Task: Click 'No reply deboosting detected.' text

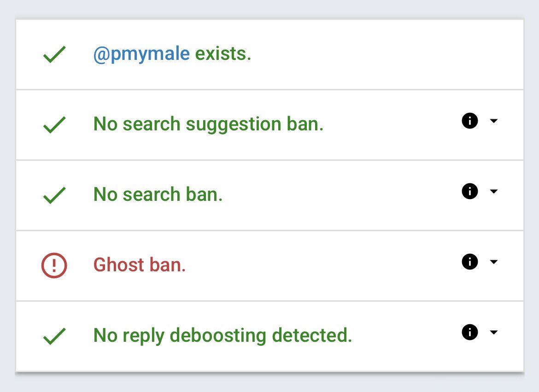Action: (x=223, y=335)
